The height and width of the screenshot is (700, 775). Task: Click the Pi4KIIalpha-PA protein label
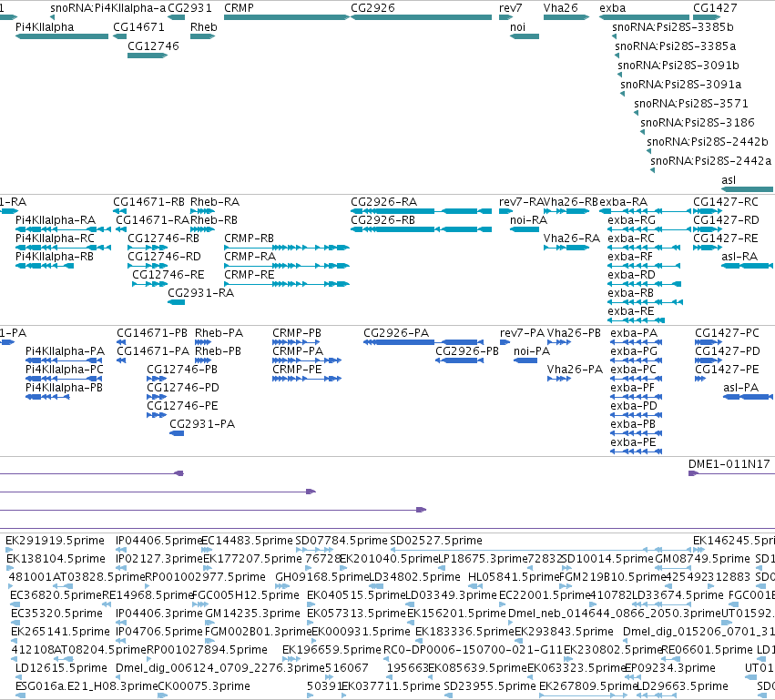65,351
